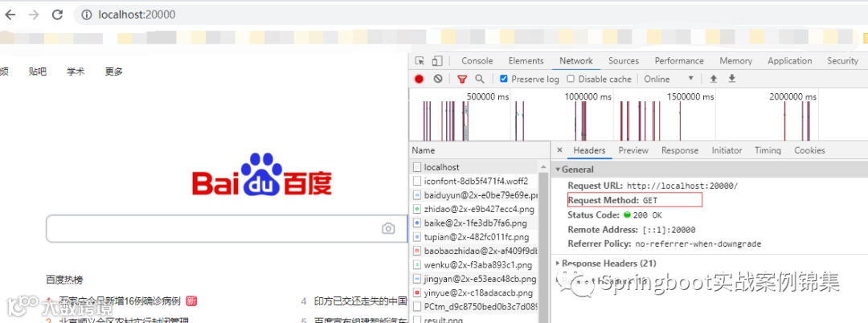Select the Preview sub-tab
The height and width of the screenshot is (323, 868).
(633, 150)
